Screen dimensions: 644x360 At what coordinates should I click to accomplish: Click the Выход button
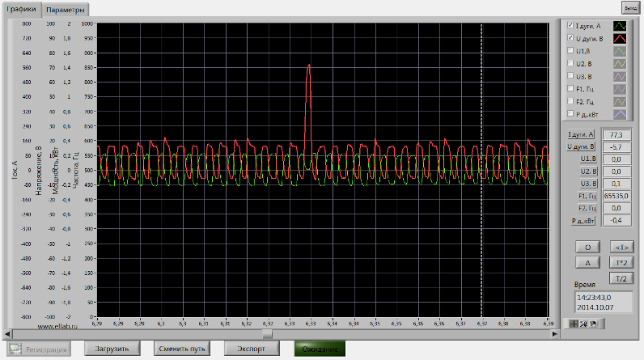tap(630, 8)
